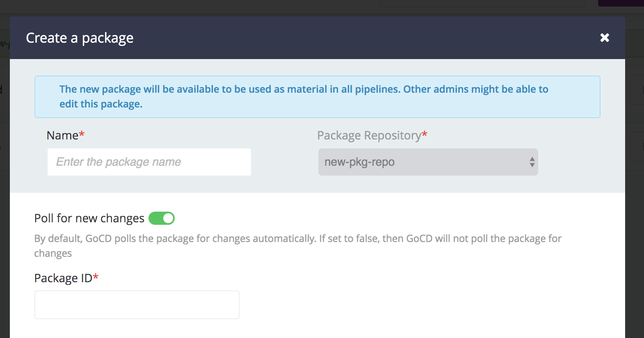Click the red asterisk beside Package ID
Screen dimensions: 644x338
[x=96, y=277]
